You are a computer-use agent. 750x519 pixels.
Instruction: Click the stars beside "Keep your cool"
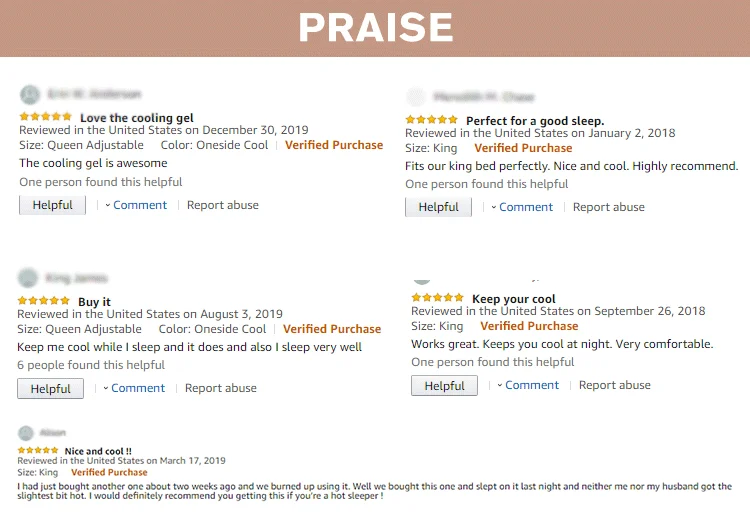coord(437,298)
